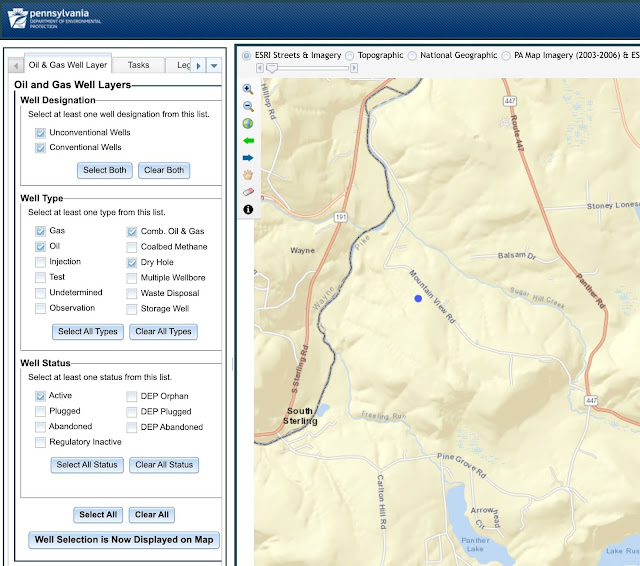Toggle Conventional Wells checkbox

[40, 148]
